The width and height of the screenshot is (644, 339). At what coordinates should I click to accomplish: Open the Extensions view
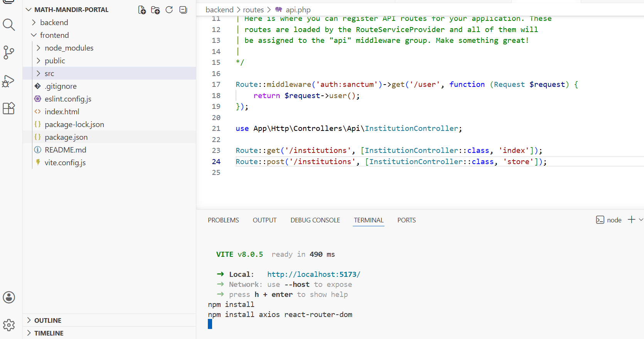9,108
